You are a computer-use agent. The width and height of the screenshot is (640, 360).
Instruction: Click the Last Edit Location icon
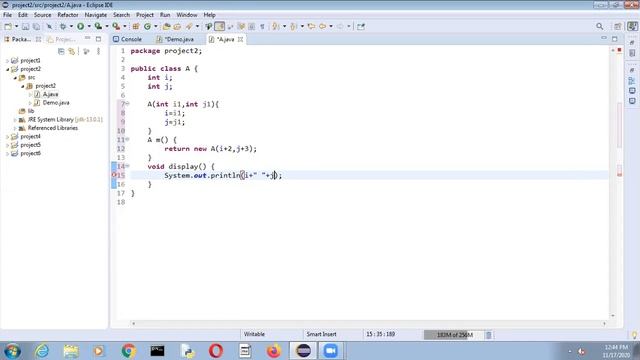(311, 27)
